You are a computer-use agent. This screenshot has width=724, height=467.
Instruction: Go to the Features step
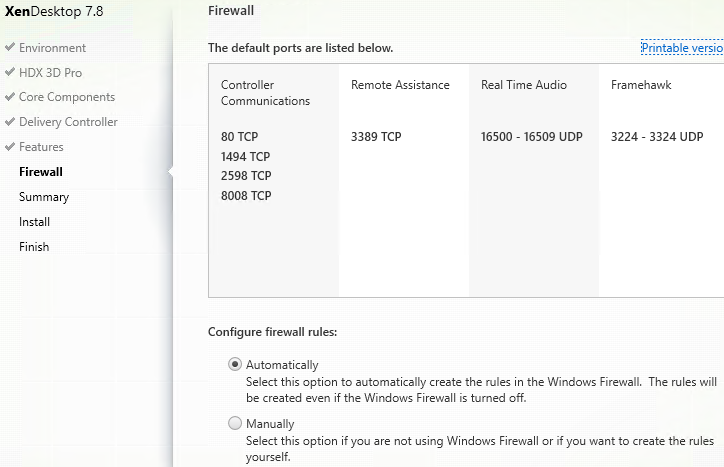(41, 147)
